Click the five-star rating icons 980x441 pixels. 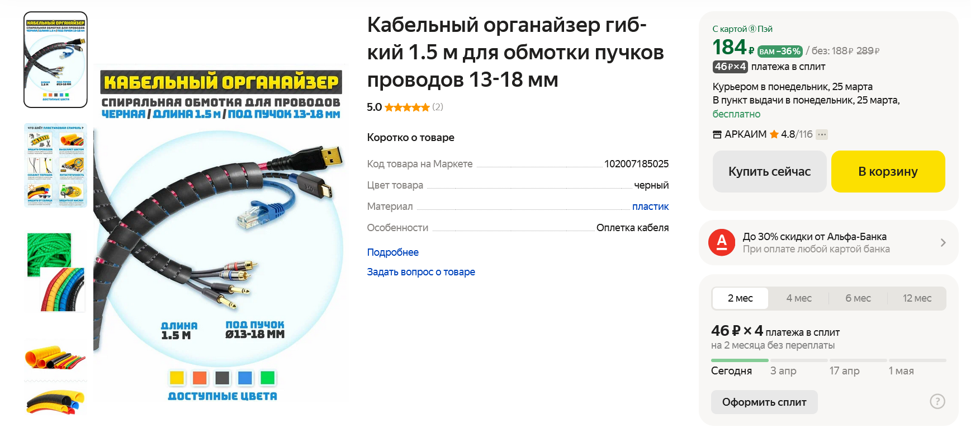point(407,107)
